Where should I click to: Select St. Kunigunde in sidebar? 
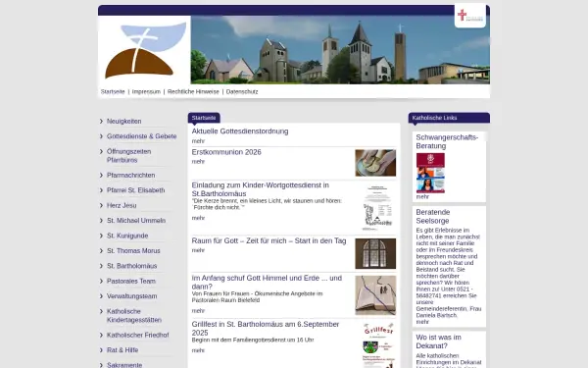point(127,236)
